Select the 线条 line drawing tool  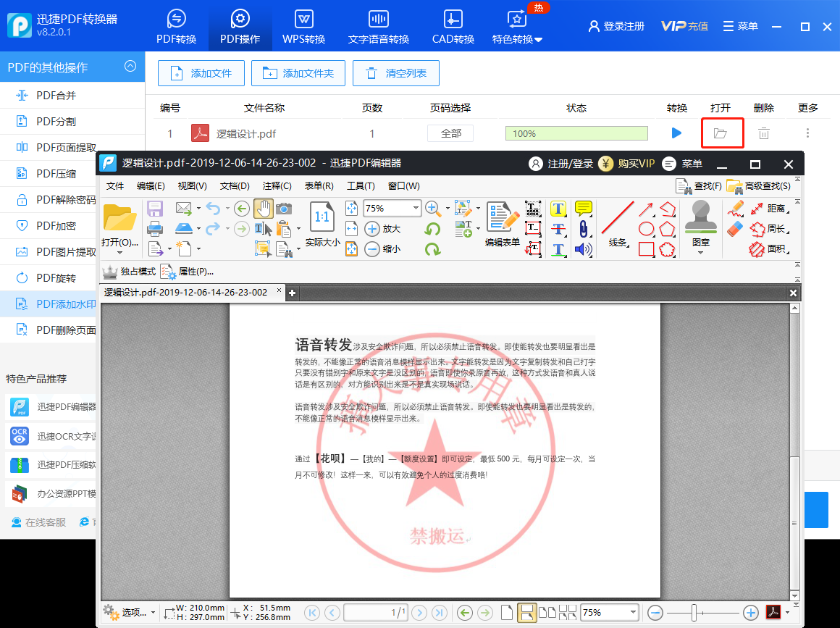pos(618,224)
